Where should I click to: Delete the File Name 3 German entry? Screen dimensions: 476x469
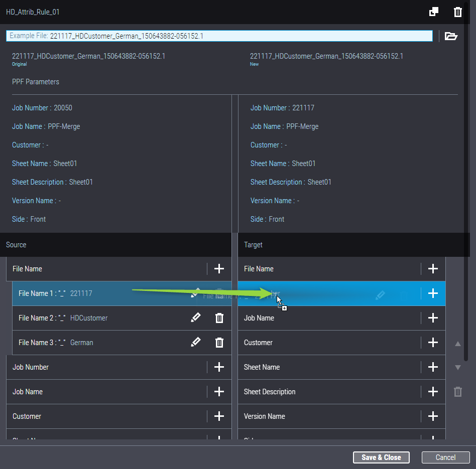[219, 342]
